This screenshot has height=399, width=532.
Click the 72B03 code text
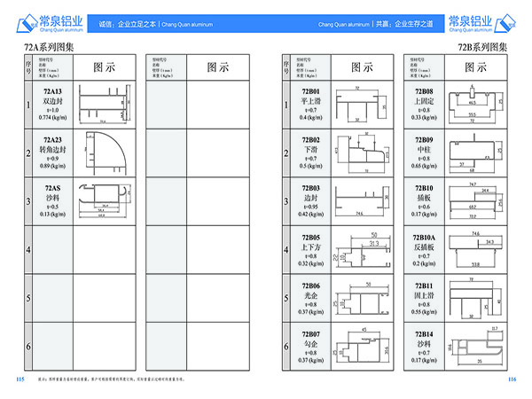[x=311, y=188]
